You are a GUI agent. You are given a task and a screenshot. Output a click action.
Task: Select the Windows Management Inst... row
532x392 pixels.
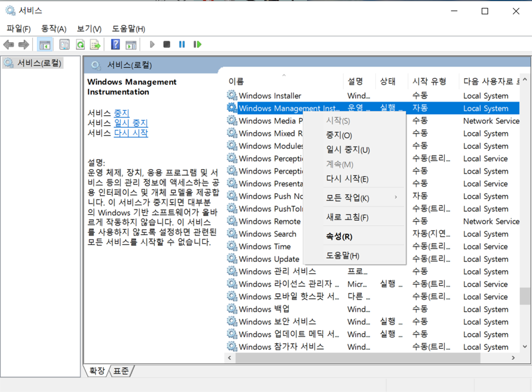point(373,108)
